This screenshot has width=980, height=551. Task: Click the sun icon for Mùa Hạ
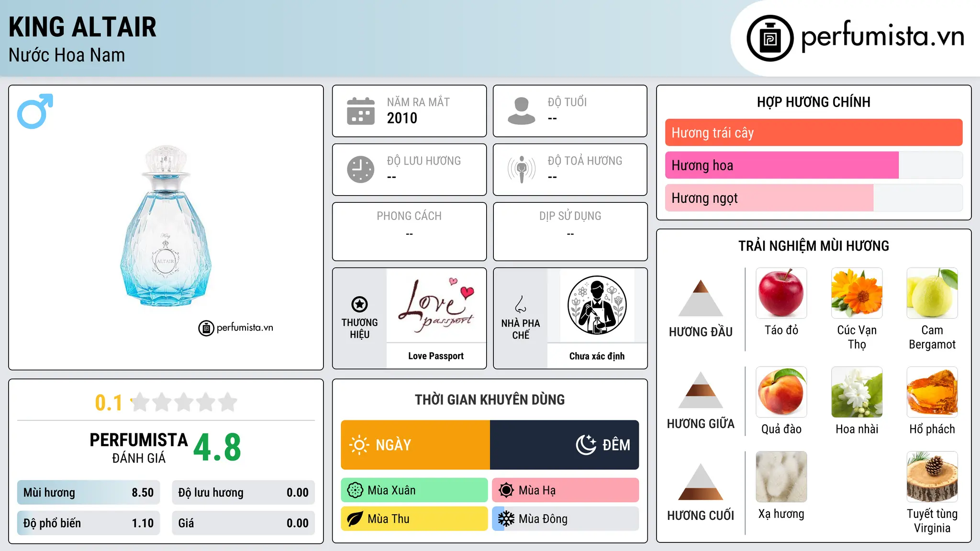tap(506, 490)
